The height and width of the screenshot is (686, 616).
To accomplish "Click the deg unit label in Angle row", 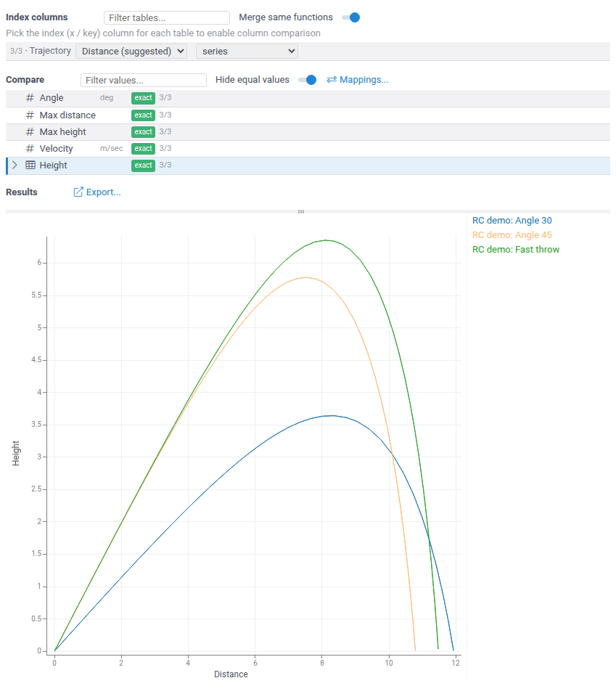I will [107, 97].
